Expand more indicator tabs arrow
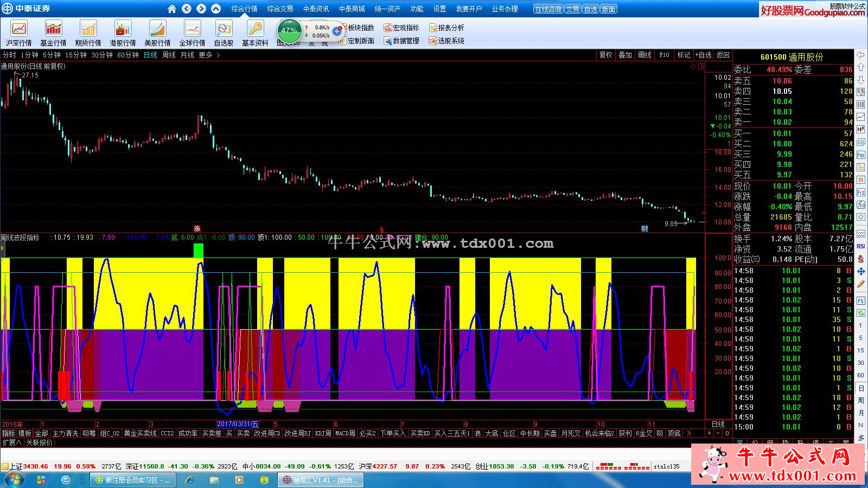 (x=688, y=433)
